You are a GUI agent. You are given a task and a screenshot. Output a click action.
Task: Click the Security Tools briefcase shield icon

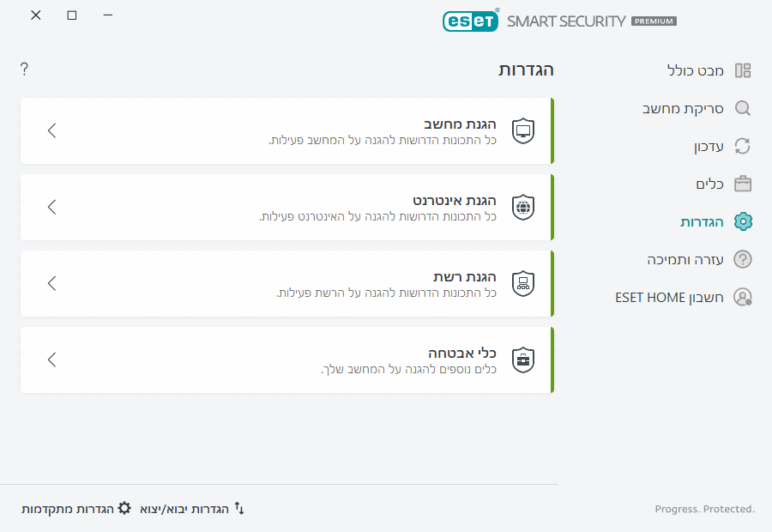click(x=523, y=360)
